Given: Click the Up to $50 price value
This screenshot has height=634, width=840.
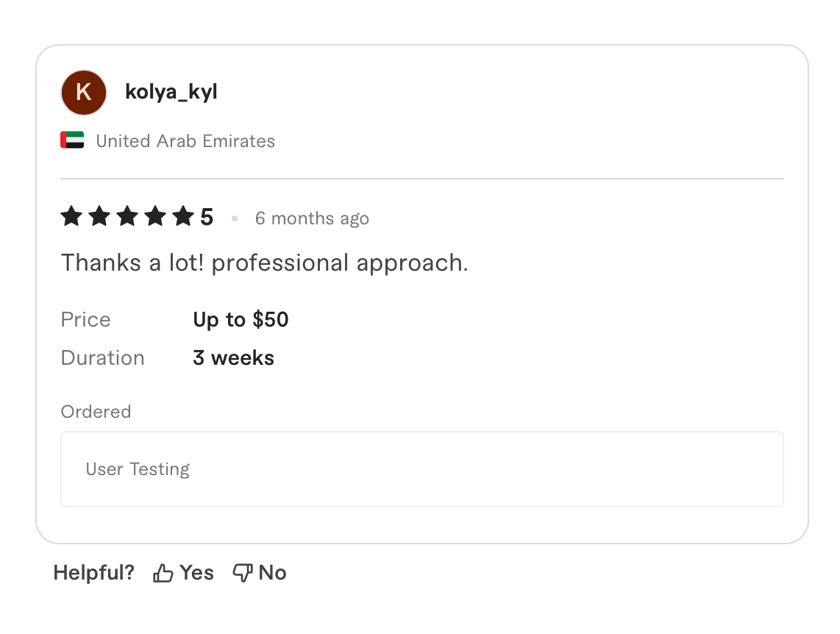Looking at the screenshot, I should [241, 319].
